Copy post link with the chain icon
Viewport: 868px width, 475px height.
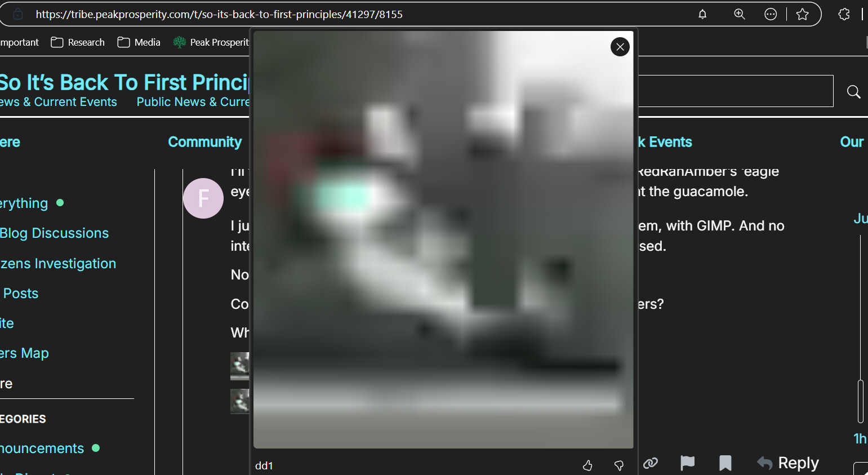point(651,463)
